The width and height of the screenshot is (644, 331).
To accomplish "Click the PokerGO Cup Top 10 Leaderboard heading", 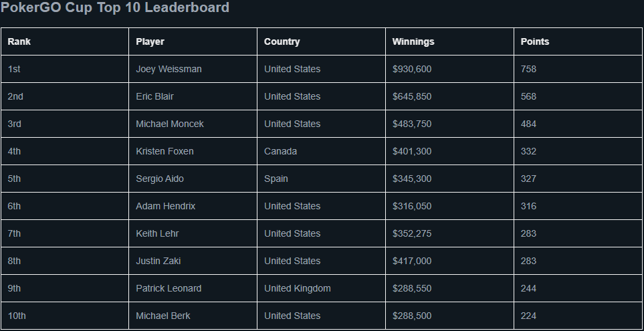I will tap(115, 8).
